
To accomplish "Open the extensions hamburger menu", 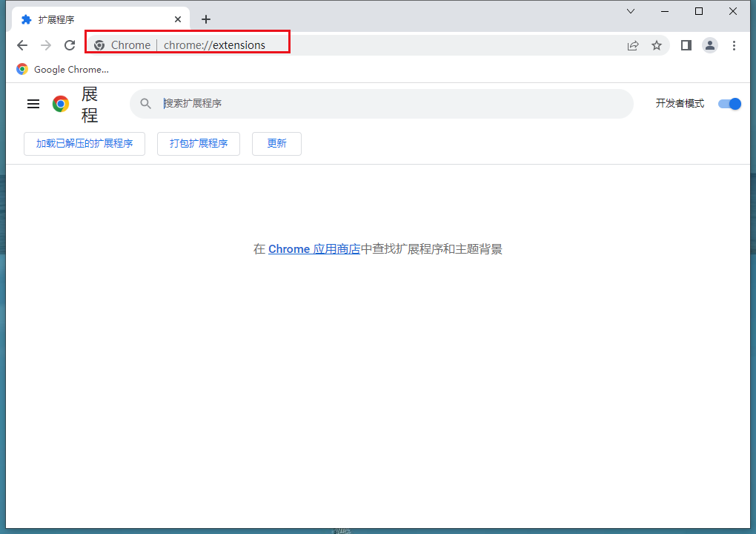I will 33,104.
